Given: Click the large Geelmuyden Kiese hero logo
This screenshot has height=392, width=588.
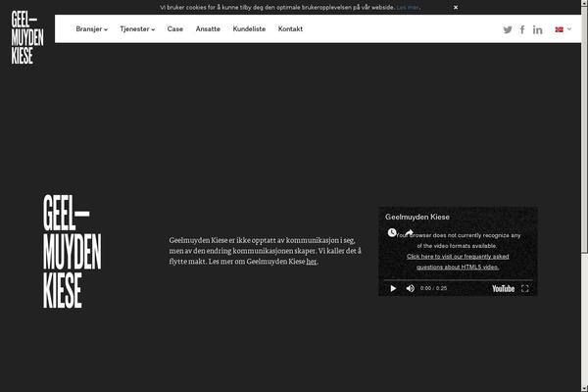Looking at the screenshot, I should coord(72,251).
